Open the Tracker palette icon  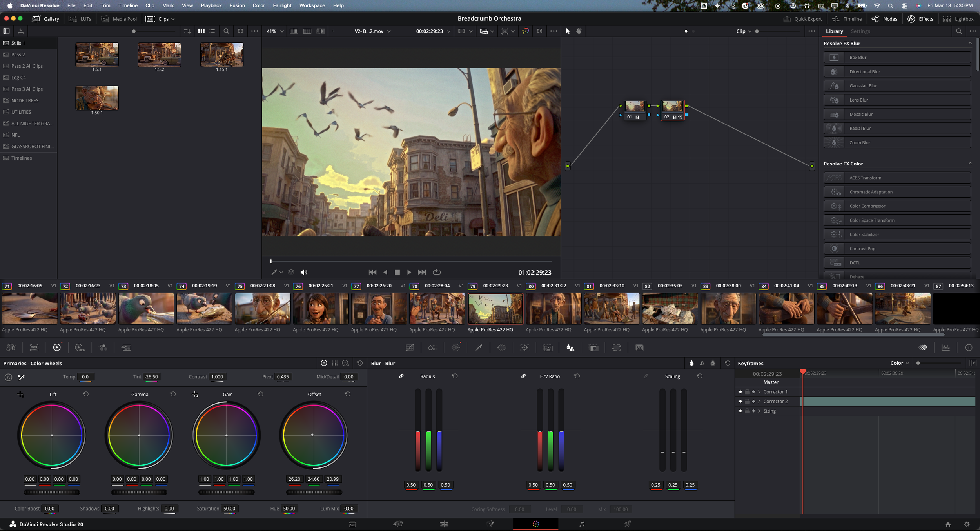(x=524, y=347)
